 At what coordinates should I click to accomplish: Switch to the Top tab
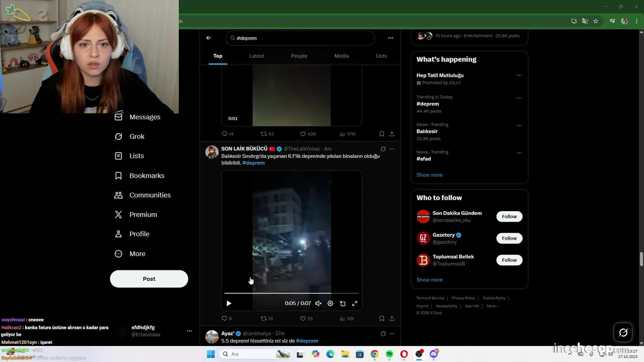click(218, 56)
